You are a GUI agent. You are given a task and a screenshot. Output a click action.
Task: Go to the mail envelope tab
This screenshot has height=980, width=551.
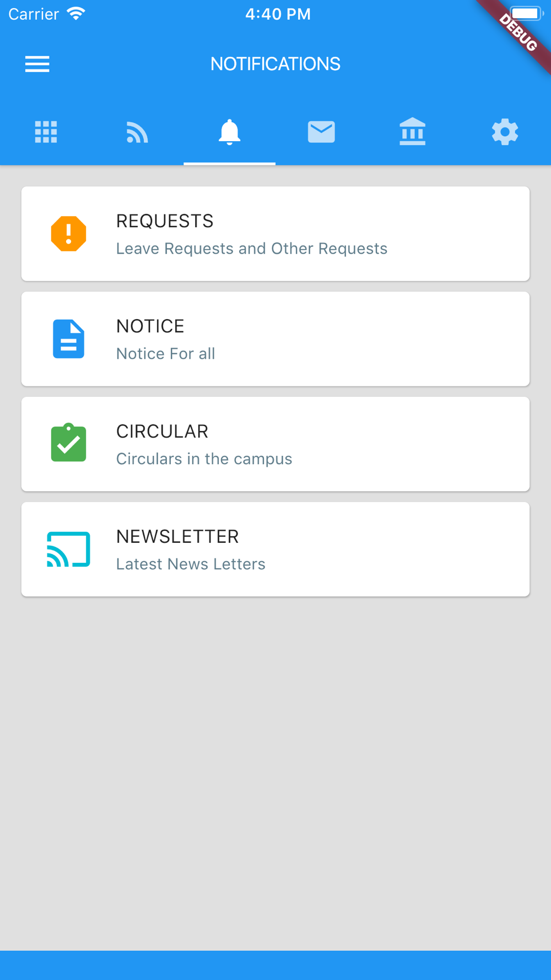pyautogui.click(x=321, y=132)
